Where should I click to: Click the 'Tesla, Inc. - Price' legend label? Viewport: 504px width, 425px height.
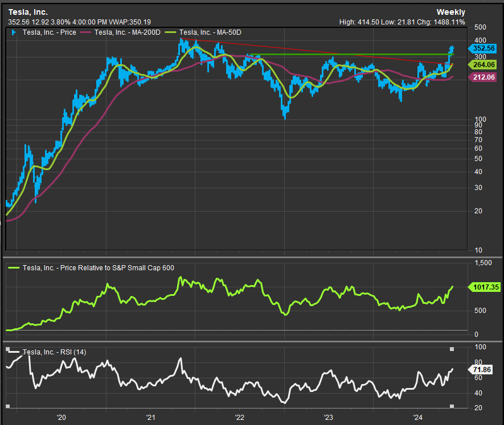(x=49, y=32)
